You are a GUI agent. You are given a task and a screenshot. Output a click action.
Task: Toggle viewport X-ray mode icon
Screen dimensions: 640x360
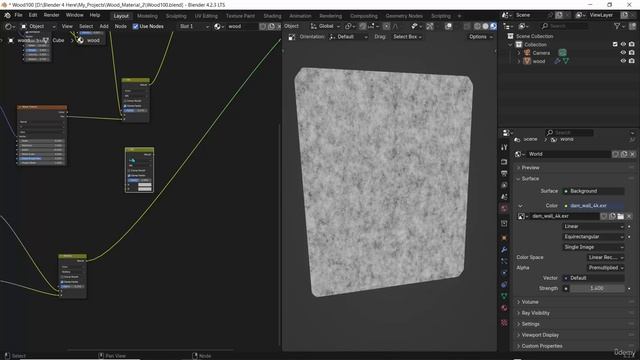point(467,26)
